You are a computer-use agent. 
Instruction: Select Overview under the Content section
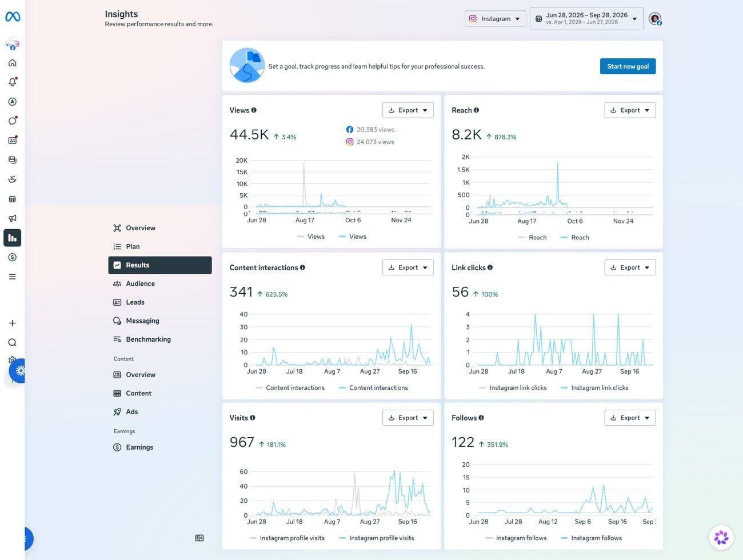click(x=160, y=375)
